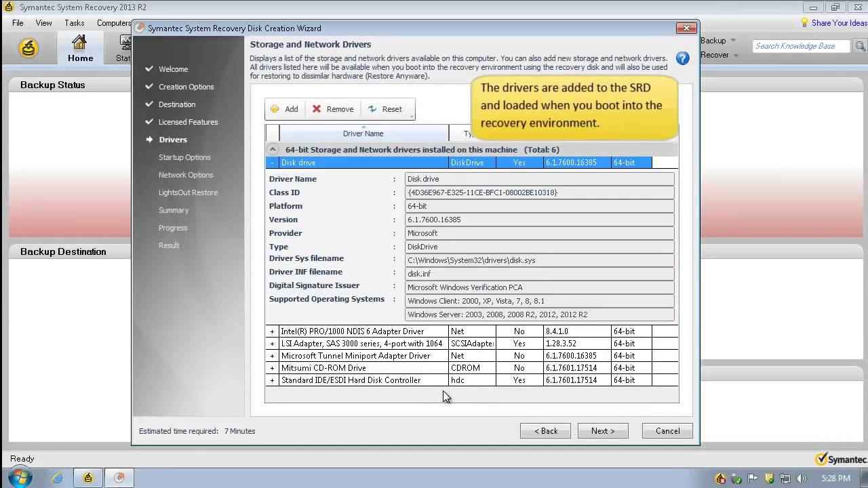Expand the Mitsumi CD-ROM Drive row

273,368
